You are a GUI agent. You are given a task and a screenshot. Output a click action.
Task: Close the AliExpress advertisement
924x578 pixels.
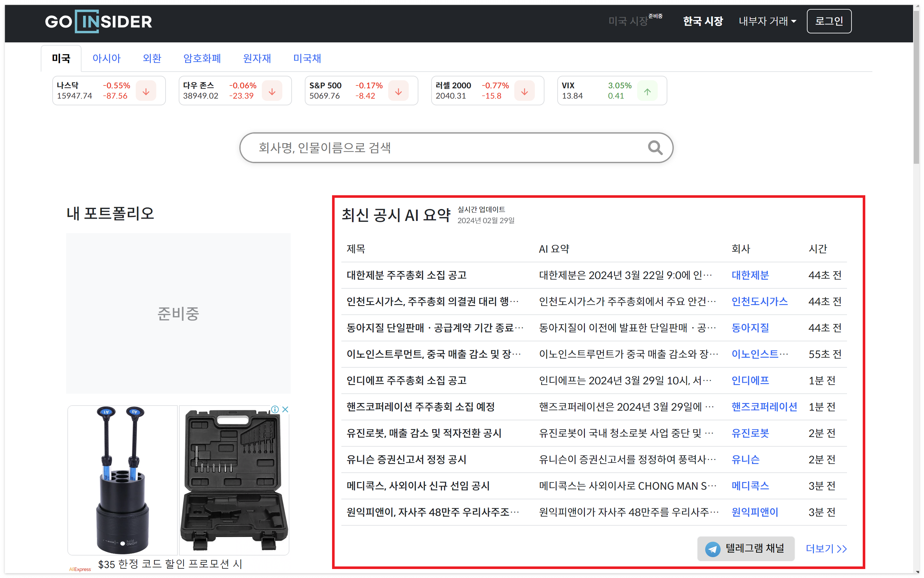point(285,409)
